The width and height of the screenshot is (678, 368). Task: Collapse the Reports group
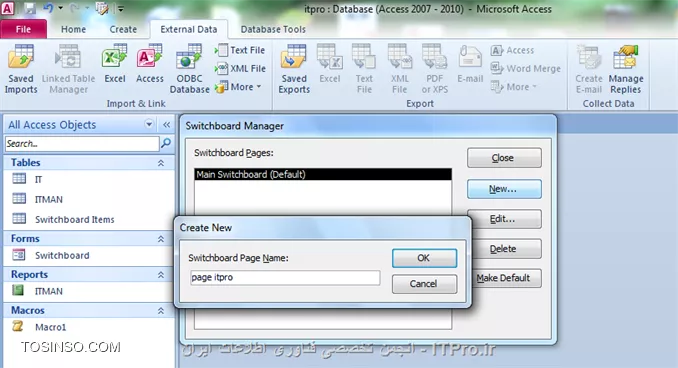pos(160,275)
